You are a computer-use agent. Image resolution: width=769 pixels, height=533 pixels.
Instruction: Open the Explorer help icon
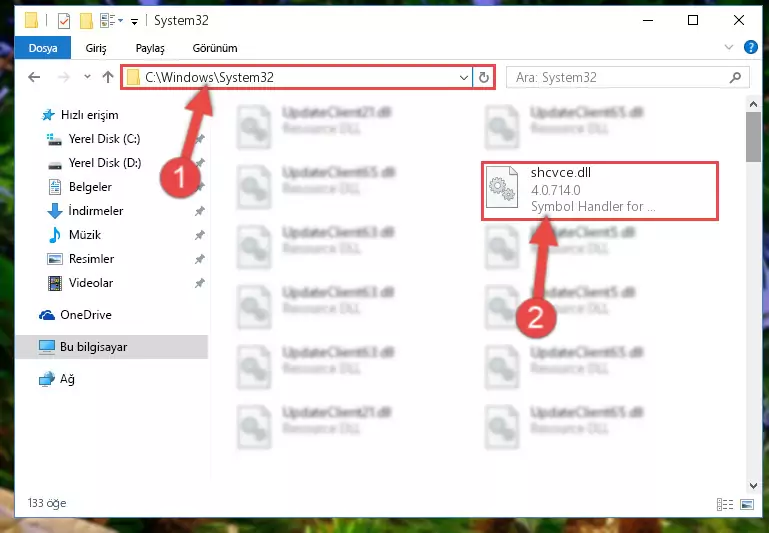pyautogui.click(x=750, y=48)
